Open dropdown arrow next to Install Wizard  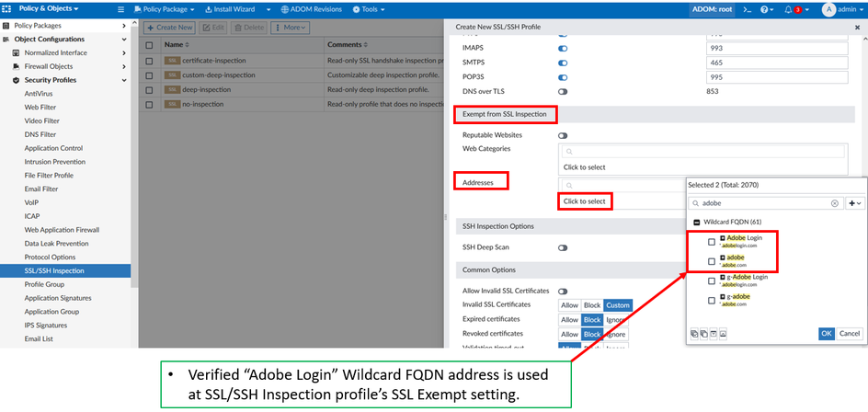click(268, 9)
